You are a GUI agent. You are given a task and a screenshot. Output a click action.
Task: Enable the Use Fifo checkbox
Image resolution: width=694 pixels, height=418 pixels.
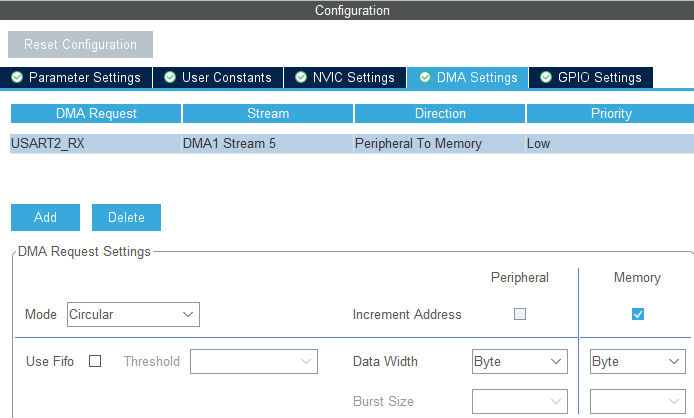tap(95, 361)
